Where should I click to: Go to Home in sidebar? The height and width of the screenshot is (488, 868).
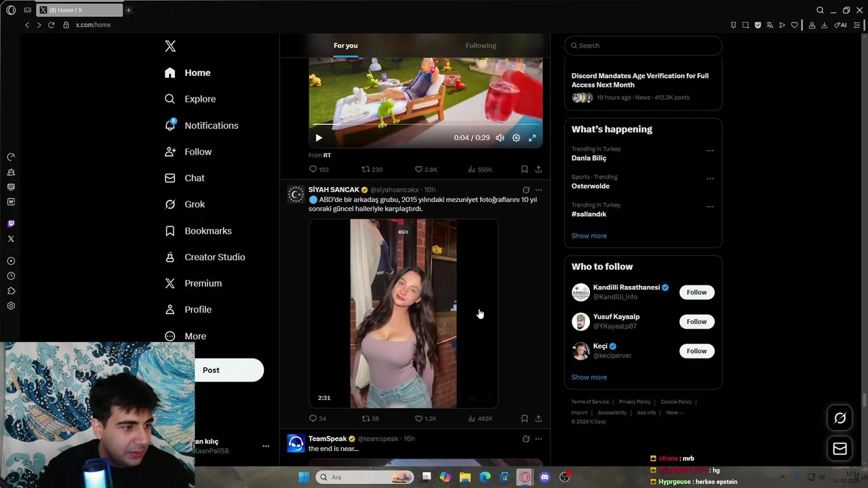pos(188,73)
